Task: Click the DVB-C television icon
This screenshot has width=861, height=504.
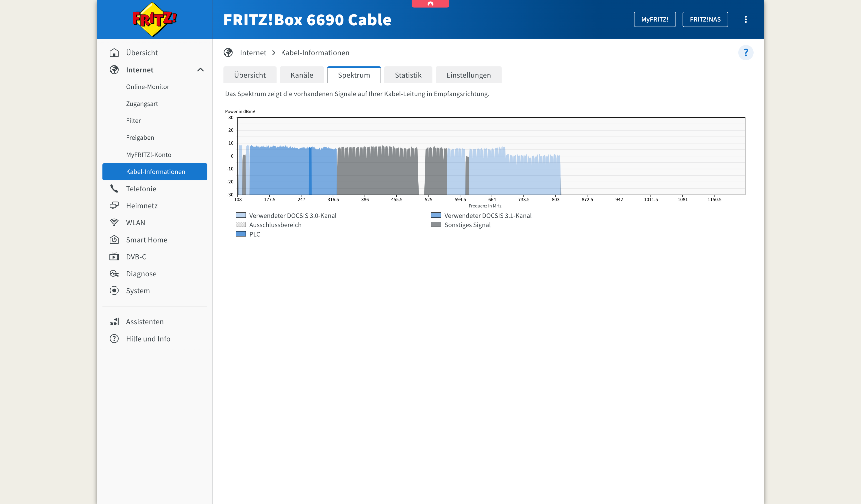Action: (114, 256)
